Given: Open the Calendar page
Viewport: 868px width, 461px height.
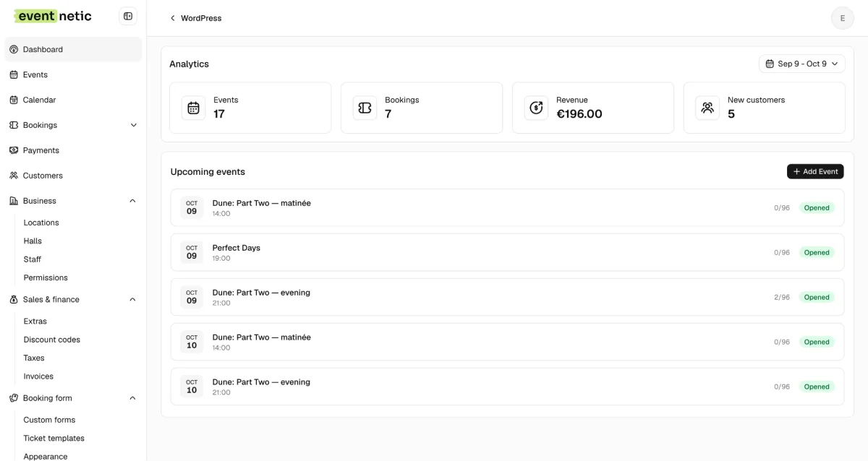Looking at the screenshot, I should point(73,100).
